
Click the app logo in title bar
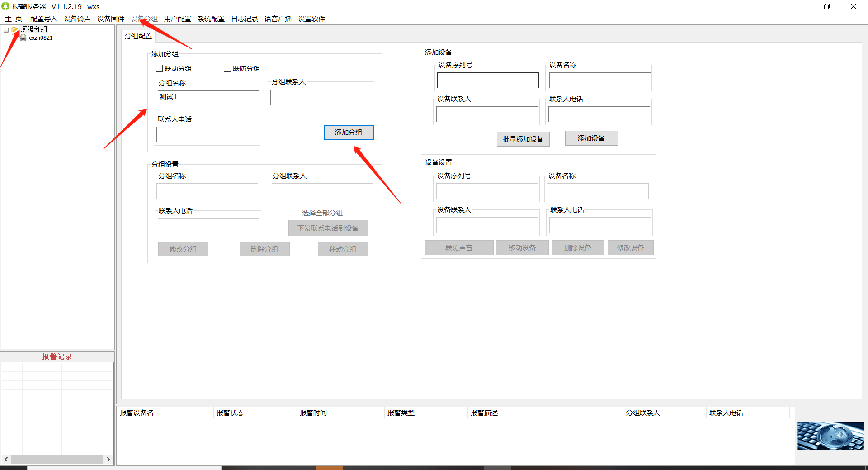click(x=5, y=6)
